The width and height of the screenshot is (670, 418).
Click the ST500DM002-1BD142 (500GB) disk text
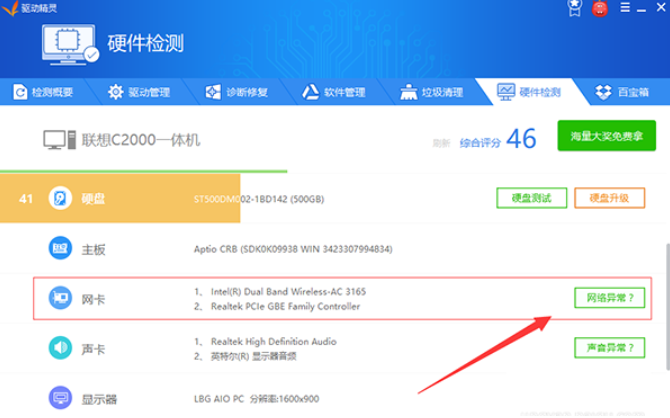pos(259,199)
